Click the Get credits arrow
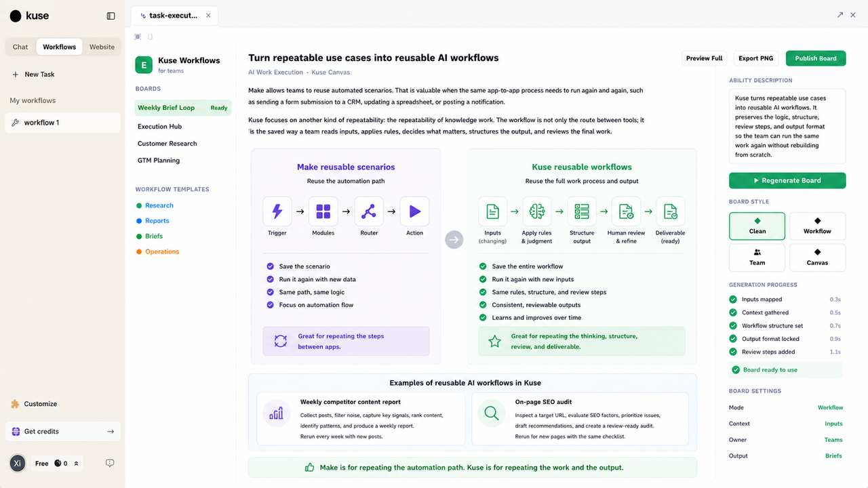The image size is (868, 488). point(111,431)
